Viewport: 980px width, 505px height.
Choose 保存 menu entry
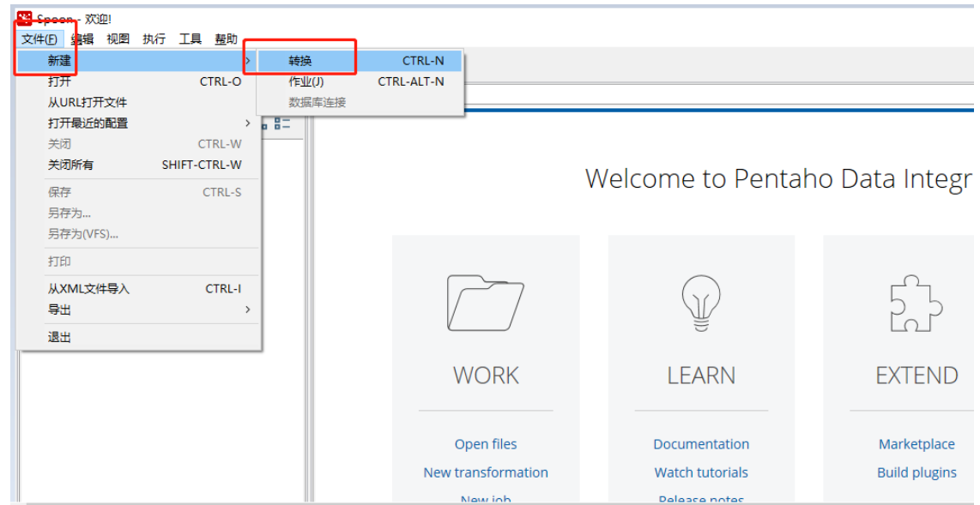point(137,192)
